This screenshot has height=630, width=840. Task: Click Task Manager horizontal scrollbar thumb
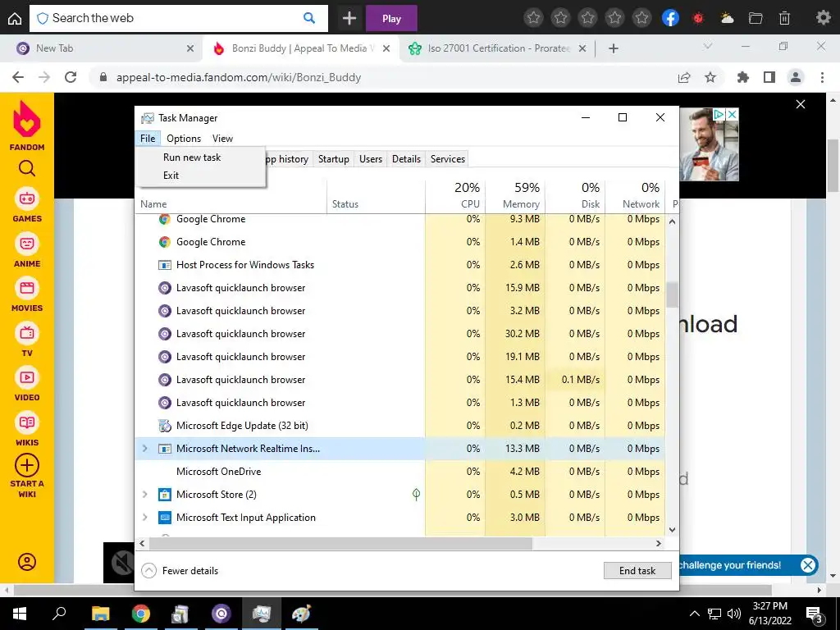pos(340,543)
